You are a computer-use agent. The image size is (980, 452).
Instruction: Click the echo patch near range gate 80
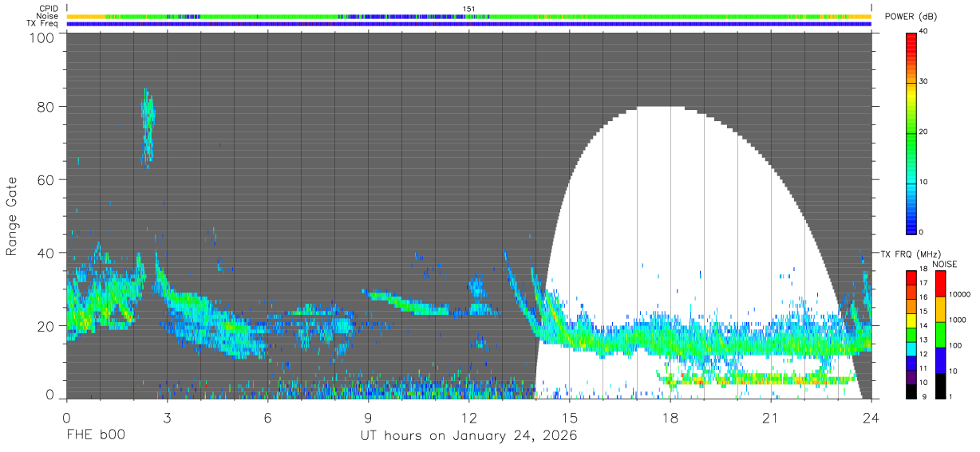(147, 126)
